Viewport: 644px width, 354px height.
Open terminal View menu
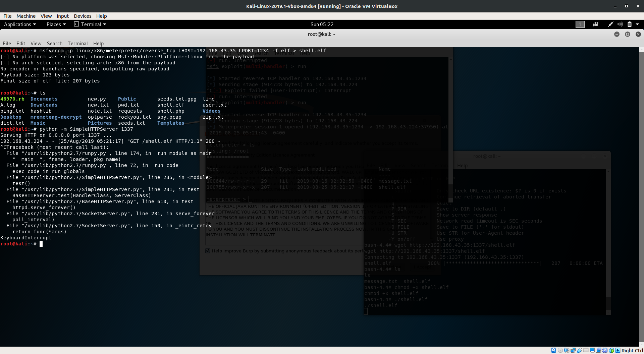pyautogui.click(x=36, y=43)
